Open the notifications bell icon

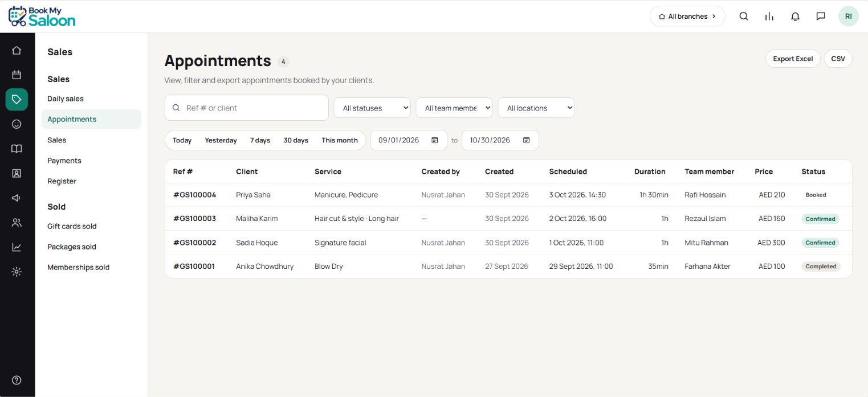point(795,17)
